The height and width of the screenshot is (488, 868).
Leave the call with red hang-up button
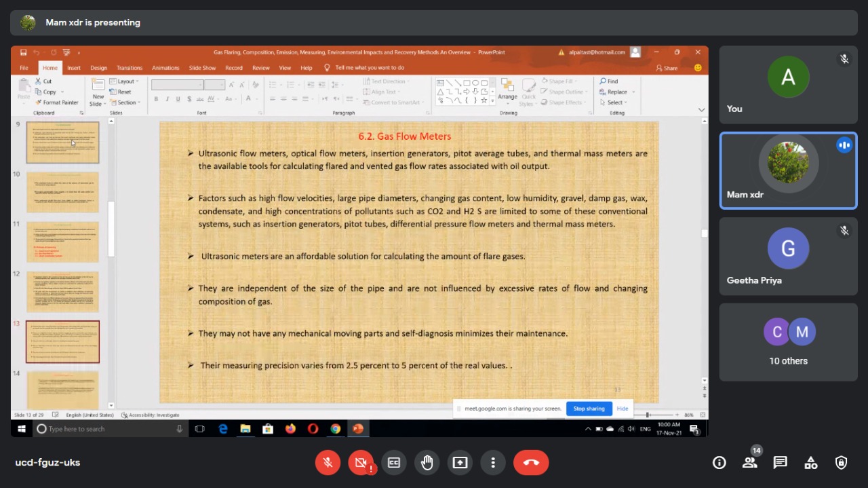coord(531,463)
